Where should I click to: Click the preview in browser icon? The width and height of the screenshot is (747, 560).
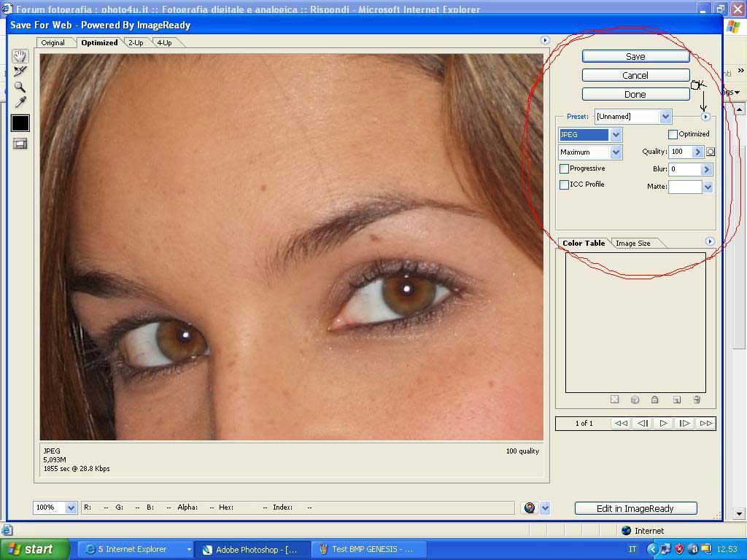coord(530,508)
